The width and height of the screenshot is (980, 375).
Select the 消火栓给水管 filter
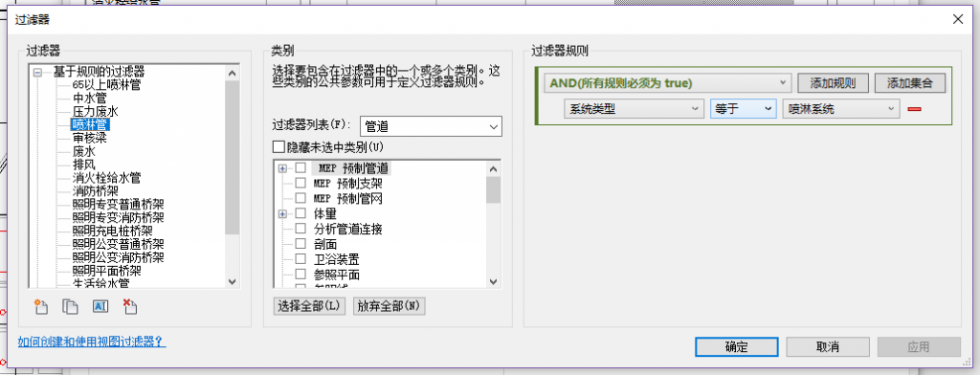(107, 178)
